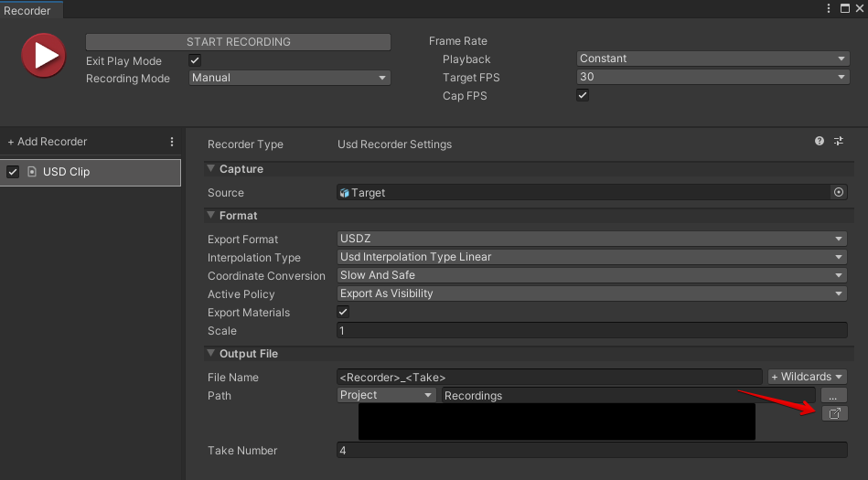Click the Frame Rate label
Screen dimensions: 868x480
(x=458, y=41)
